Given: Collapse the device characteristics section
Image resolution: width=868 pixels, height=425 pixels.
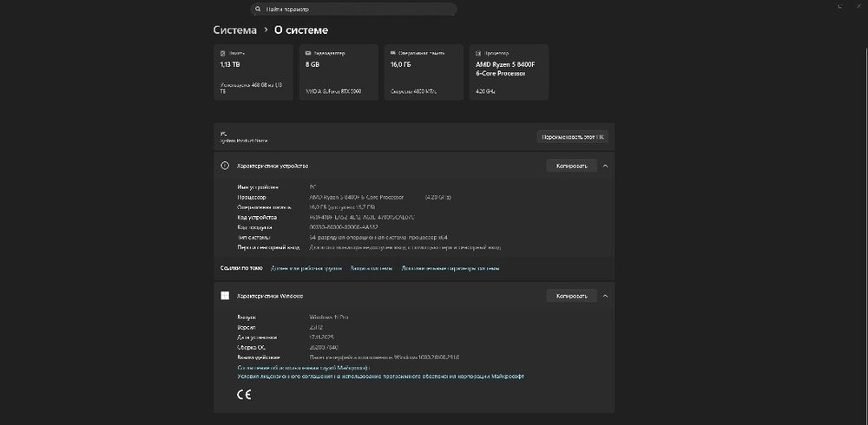Looking at the screenshot, I should [x=605, y=166].
